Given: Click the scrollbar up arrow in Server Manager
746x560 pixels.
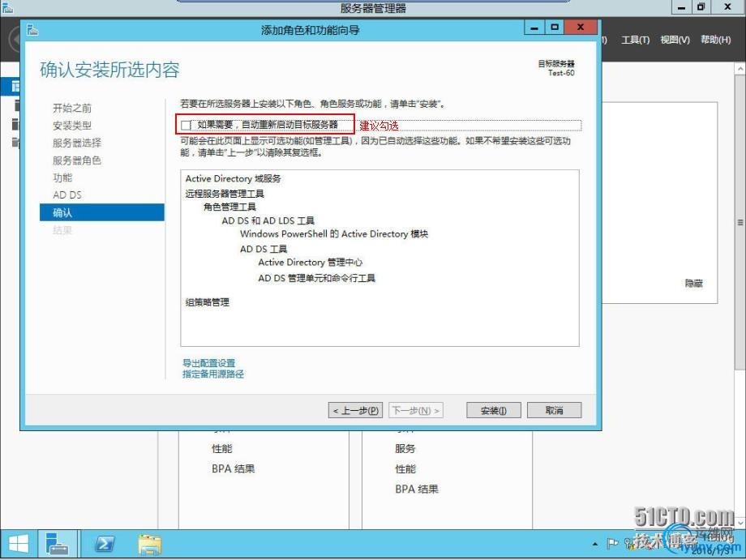Looking at the screenshot, I should tap(740, 69).
